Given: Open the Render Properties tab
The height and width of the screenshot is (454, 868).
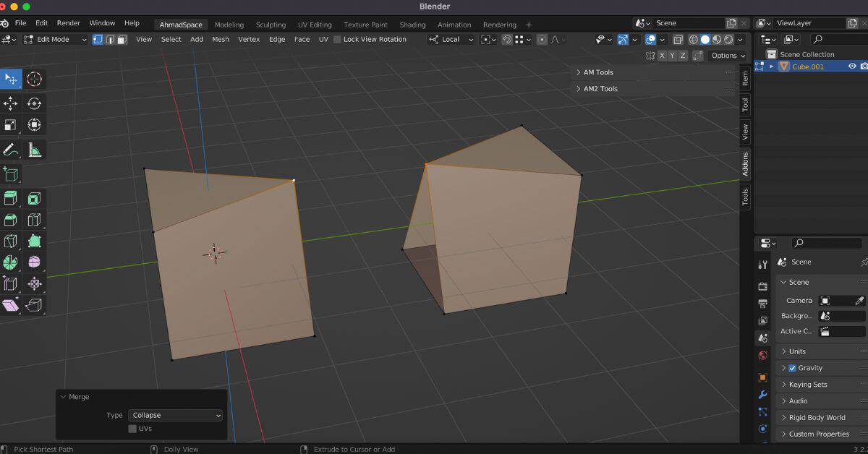Looking at the screenshot, I should coord(762,286).
